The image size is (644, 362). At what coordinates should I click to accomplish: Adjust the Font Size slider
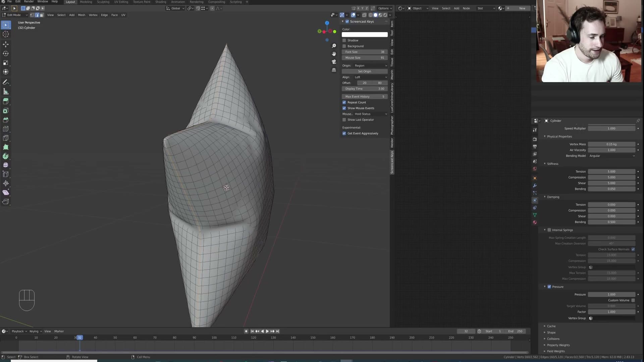[365, 52]
